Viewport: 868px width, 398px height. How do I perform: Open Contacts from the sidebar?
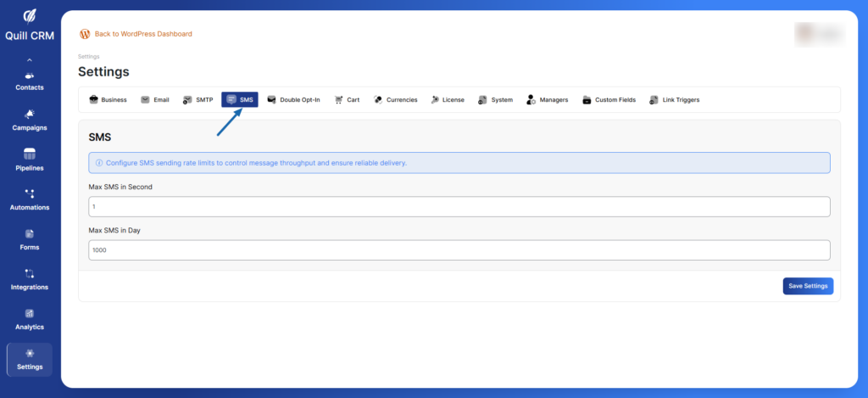pos(30,81)
